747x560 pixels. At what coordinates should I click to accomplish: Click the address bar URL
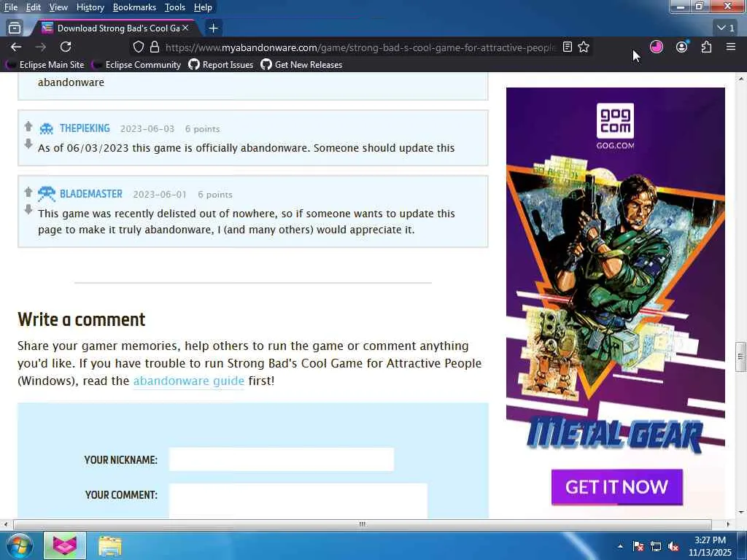(x=360, y=47)
